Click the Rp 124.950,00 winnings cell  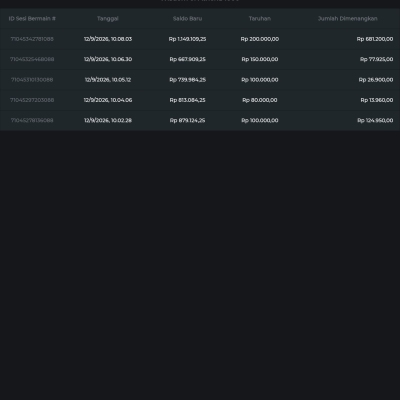pos(375,120)
